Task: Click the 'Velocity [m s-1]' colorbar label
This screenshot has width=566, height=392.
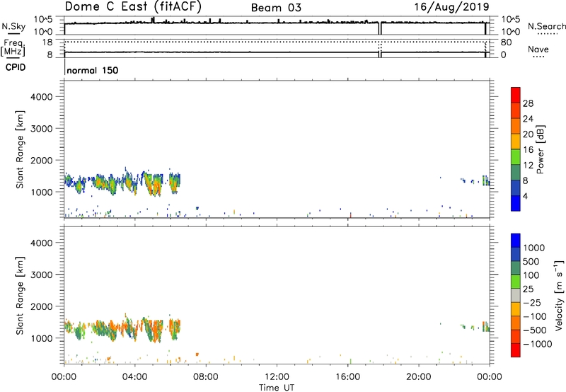Action: 558,295
